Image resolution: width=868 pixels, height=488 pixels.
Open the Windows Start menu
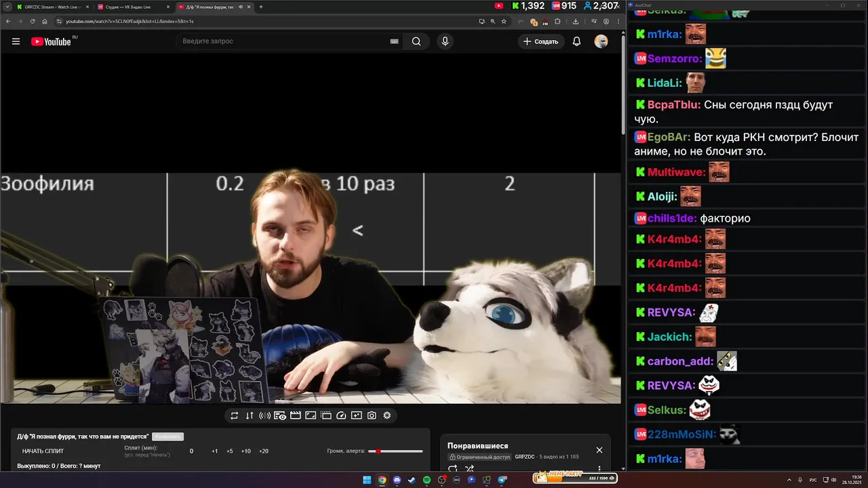pos(367,480)
